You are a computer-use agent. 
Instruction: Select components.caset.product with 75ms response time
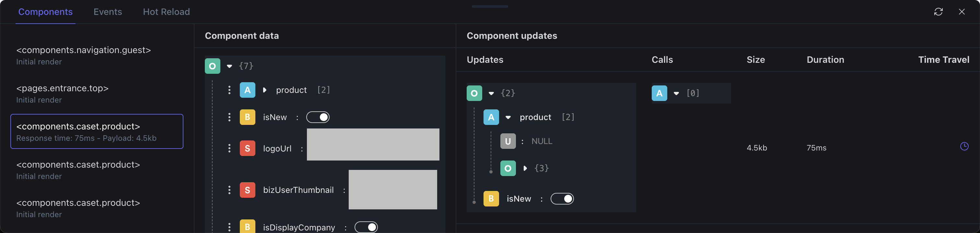(97, 131)
